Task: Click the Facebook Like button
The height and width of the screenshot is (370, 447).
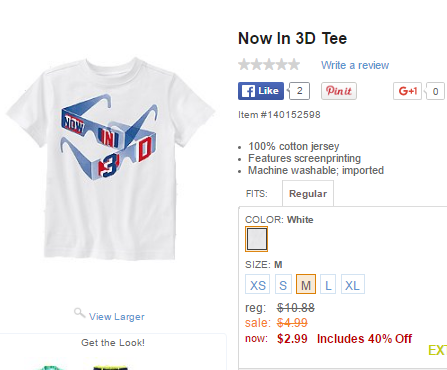Action: (x=261, y=91)
